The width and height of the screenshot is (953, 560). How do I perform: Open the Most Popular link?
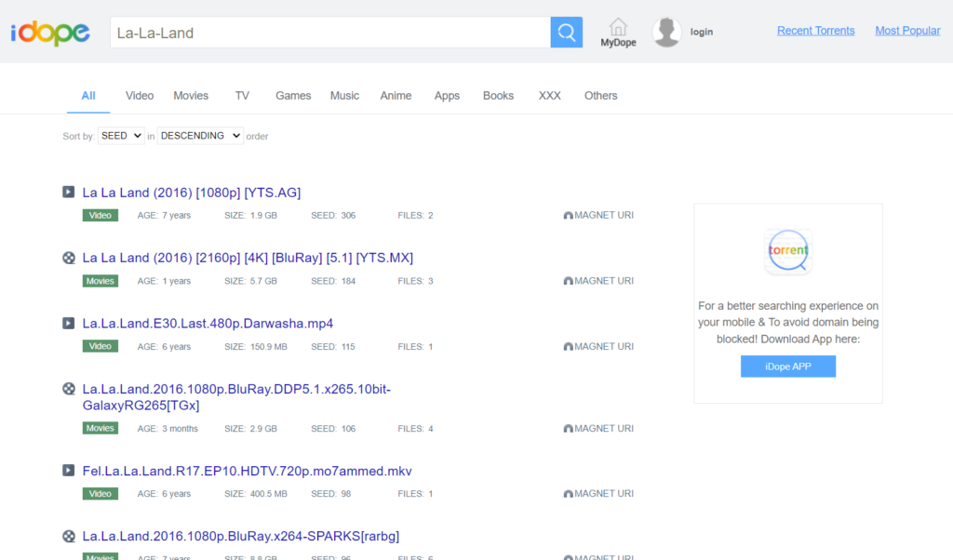907,31
